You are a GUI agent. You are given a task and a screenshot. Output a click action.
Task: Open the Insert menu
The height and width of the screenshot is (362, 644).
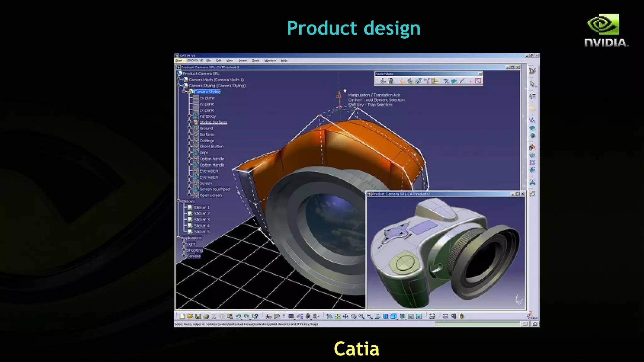242,61
